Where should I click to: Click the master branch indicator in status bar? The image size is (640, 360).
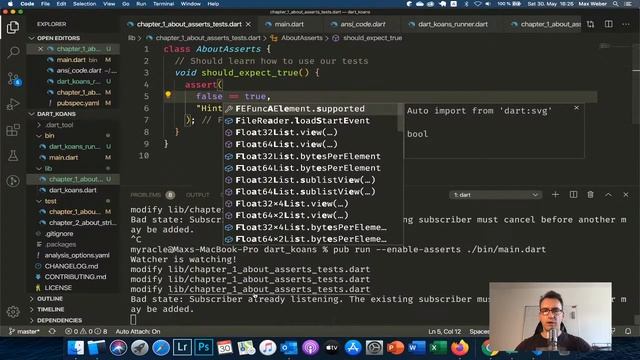click(24, 331)
